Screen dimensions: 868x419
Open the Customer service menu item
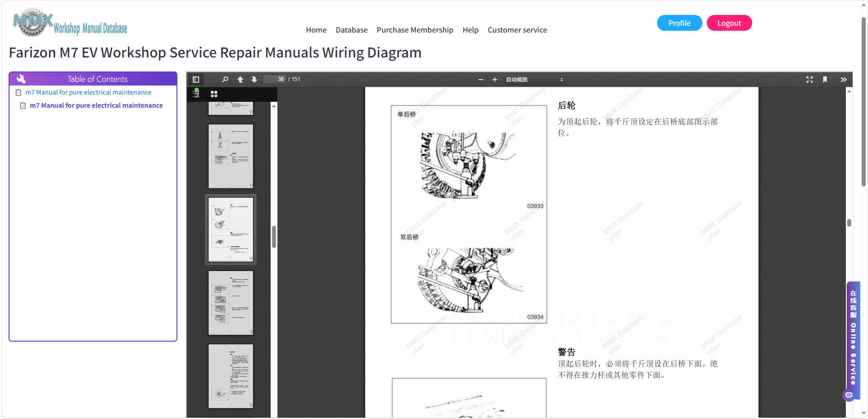[517, 30]
